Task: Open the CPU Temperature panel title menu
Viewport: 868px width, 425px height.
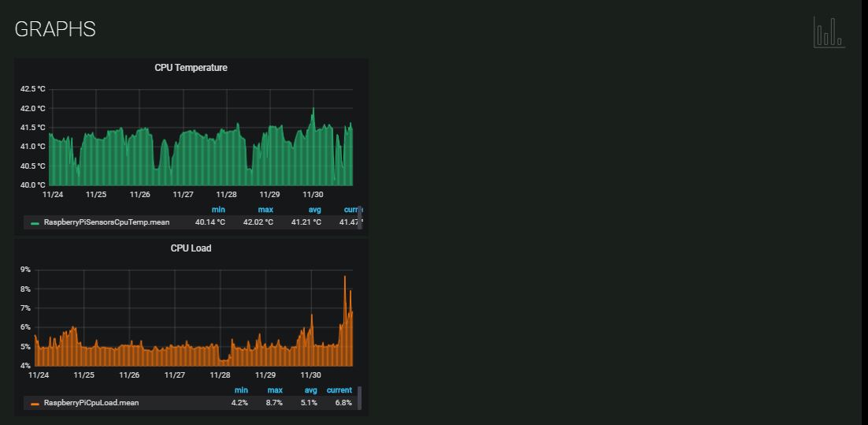Action: (191, 68)
